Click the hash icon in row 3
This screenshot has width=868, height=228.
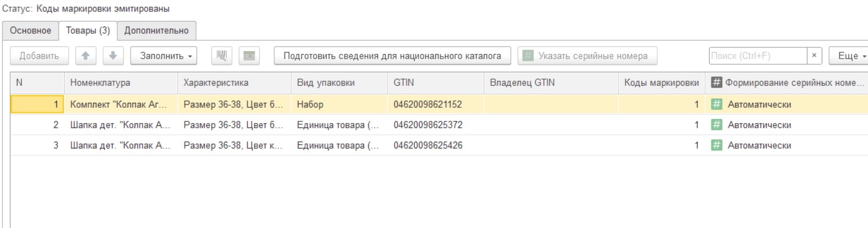point(716,145)
